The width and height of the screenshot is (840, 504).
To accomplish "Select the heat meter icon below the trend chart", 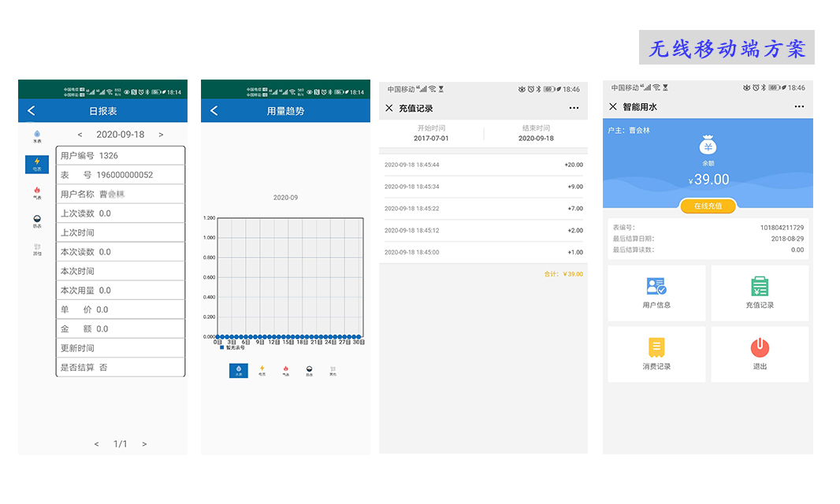I will (x=310, y=369).
